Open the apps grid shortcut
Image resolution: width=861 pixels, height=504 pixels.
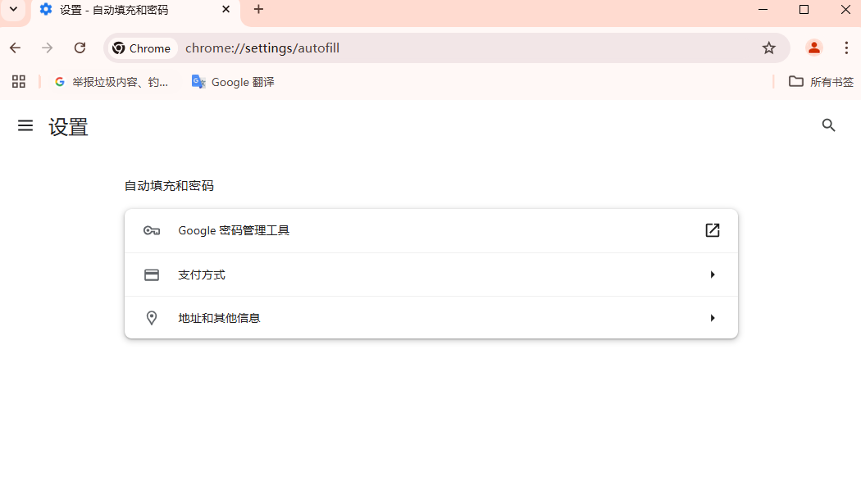19,82
